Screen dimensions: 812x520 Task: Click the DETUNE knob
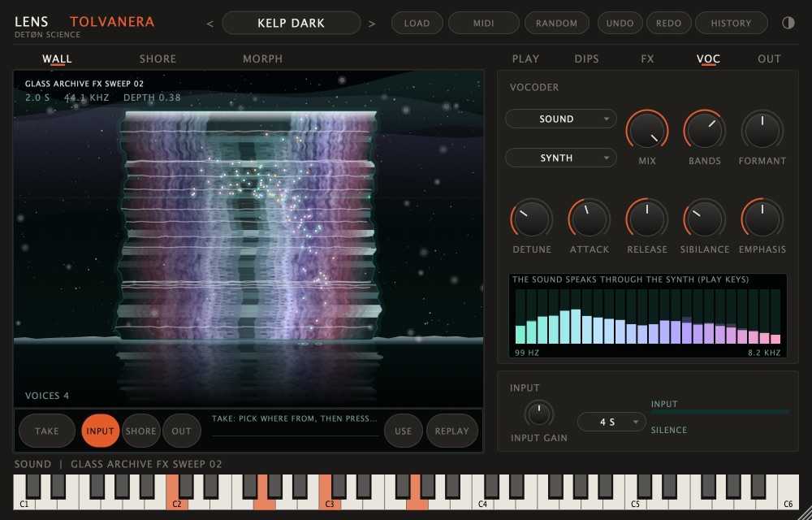click(x=531, y=219)
